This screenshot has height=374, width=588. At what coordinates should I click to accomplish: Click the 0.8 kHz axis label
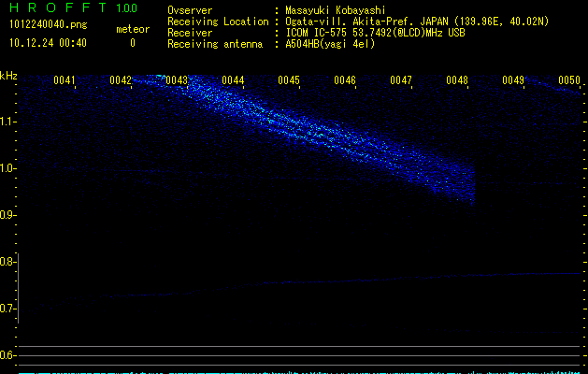(x=7, y=262)
